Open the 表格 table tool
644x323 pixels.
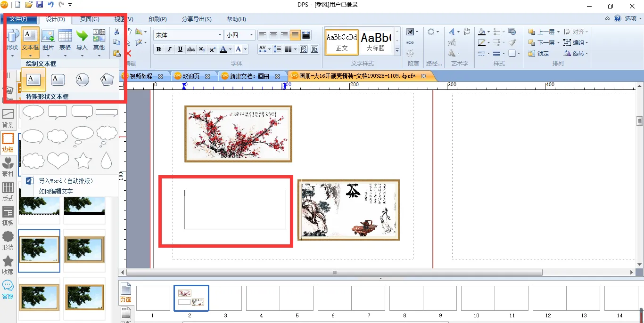65,40
